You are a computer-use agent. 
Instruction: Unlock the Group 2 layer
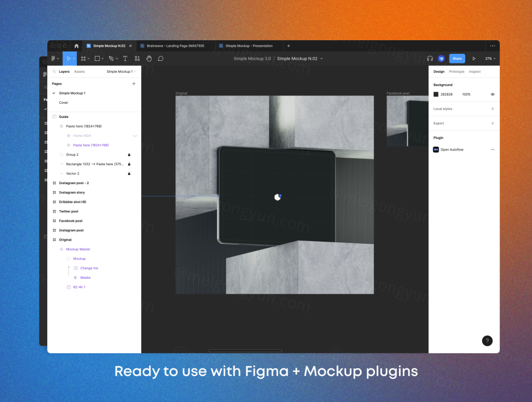coord(129,155)
